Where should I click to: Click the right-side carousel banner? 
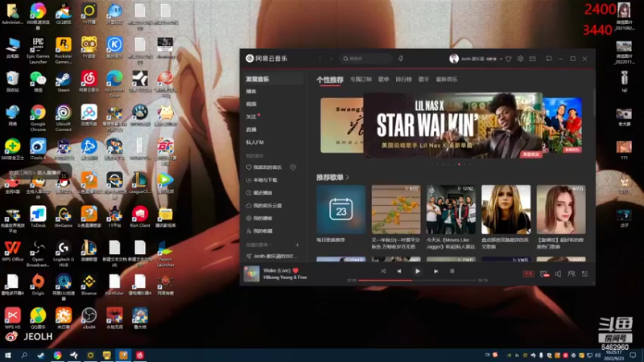click(x=562, y=125)
